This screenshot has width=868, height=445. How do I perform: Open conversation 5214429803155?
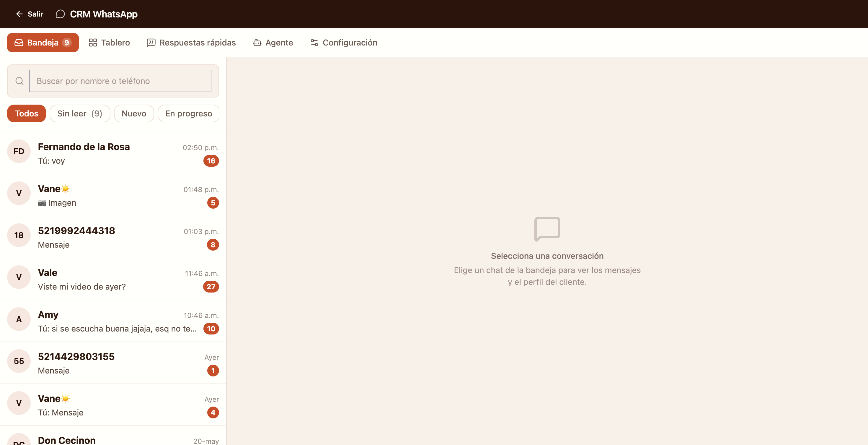click(113, 363)
